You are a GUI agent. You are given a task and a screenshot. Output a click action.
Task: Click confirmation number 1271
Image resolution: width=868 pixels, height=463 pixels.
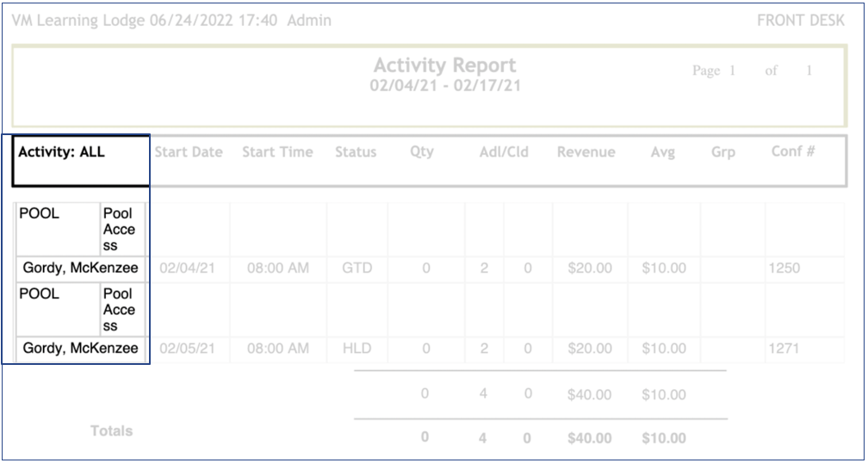point(784,349)
